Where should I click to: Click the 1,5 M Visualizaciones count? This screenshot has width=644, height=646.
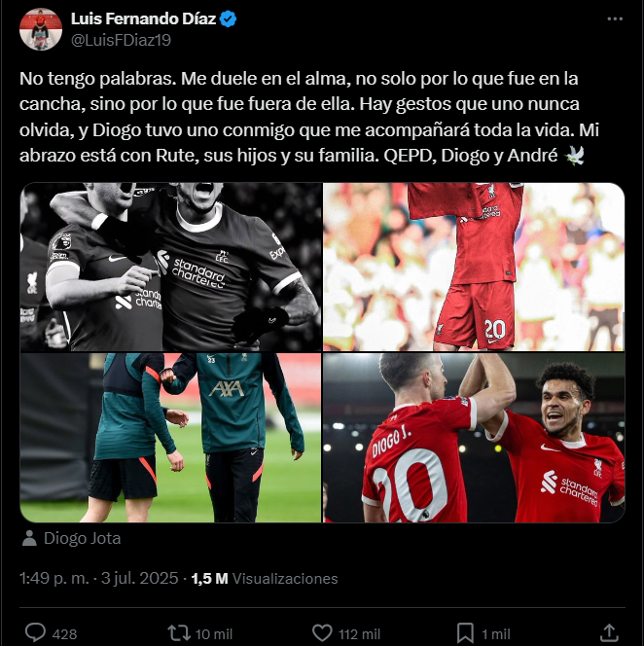265,579
